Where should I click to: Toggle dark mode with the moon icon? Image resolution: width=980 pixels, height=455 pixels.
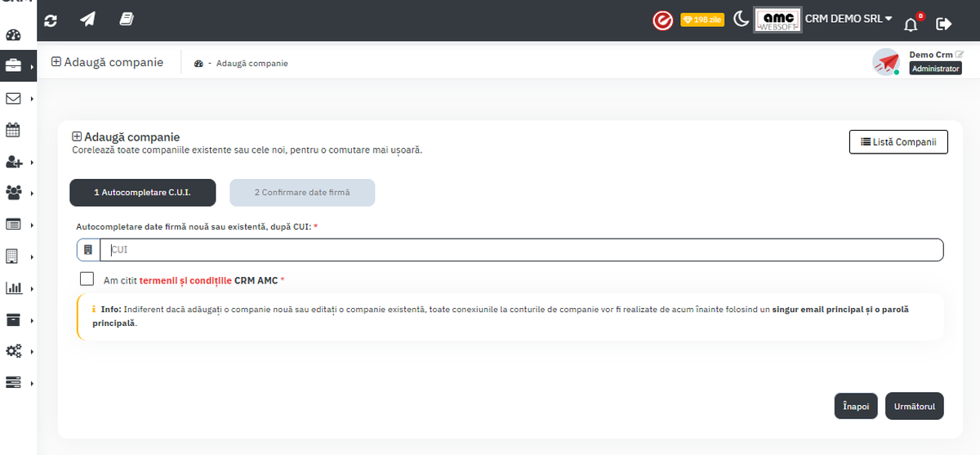pos(741,20)
